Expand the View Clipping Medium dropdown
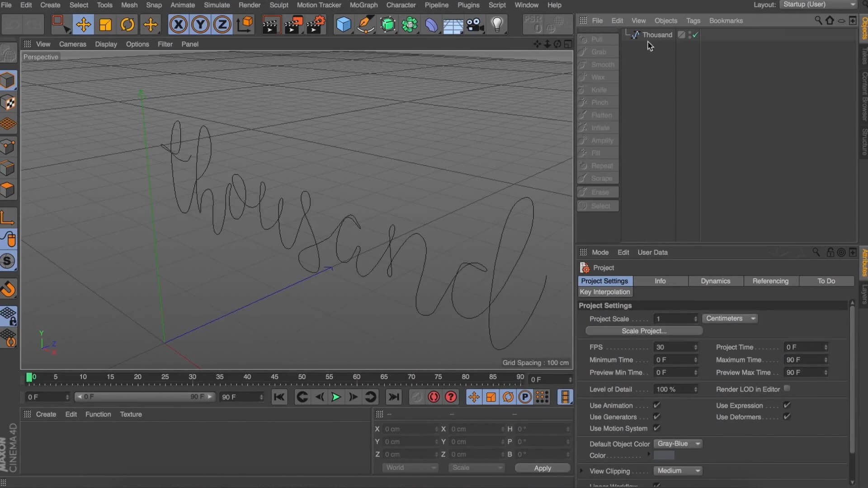The image size is (868, 488). (678, 471)
